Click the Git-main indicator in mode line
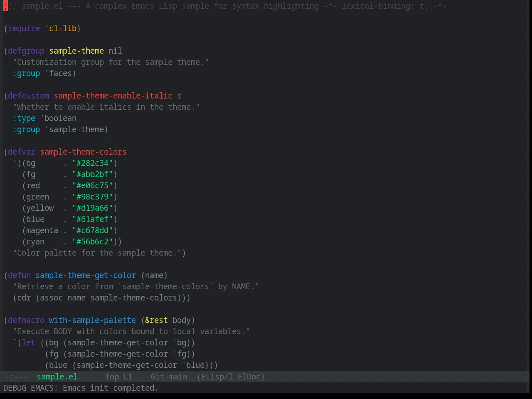 pyautogui.click(x=169, y=377)
